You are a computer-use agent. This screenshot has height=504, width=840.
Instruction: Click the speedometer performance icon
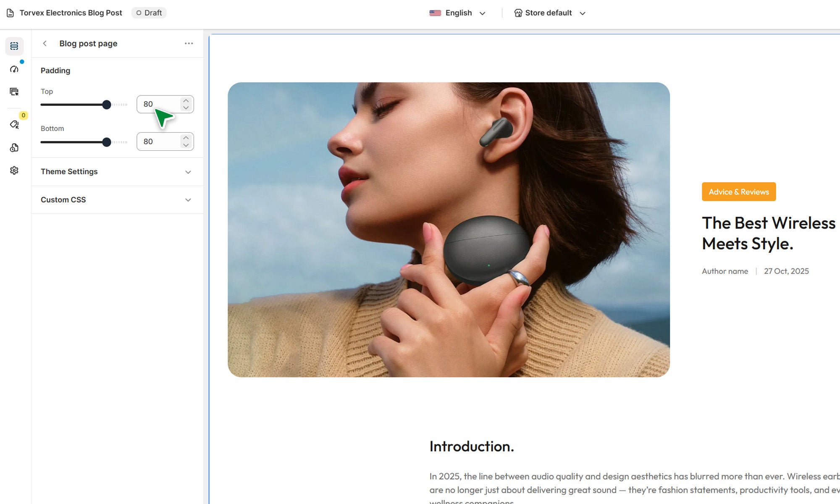(x=14, y=69)
